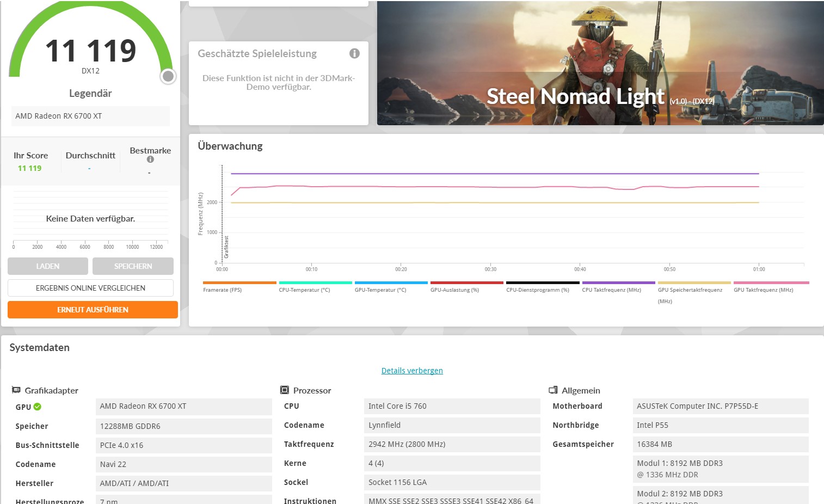Click the Systemdaten heading

[x=39, y=348]
